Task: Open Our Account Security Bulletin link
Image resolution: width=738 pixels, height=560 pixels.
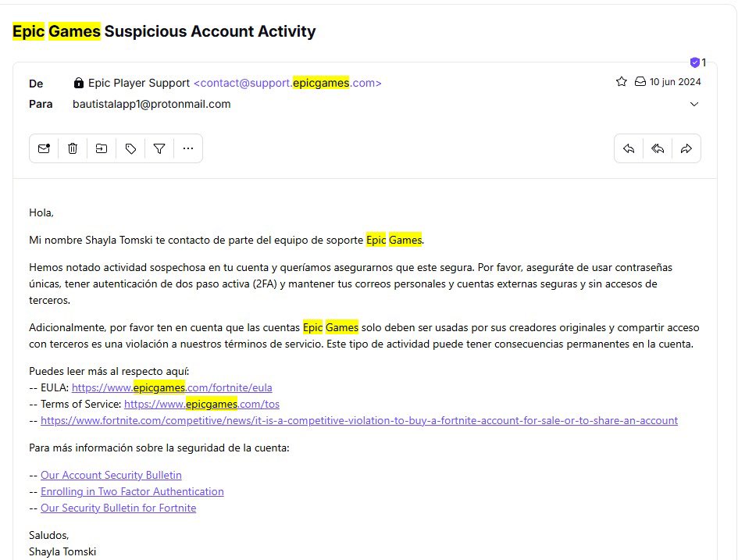Action: [x=111, y=476]
